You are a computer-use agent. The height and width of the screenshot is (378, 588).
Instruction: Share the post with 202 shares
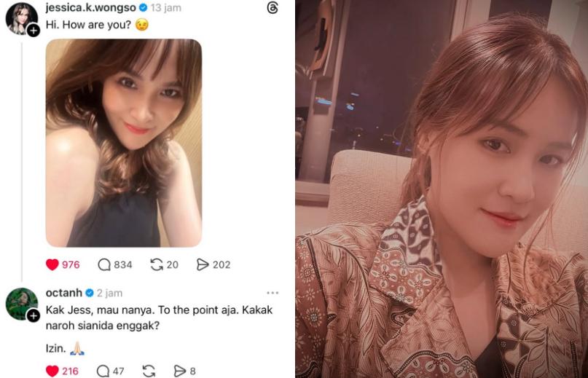coord(203,264)
